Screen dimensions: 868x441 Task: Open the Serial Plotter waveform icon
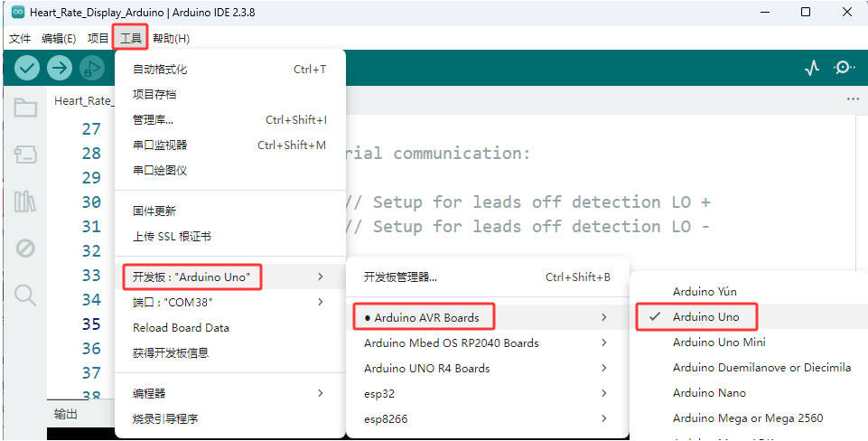coord(811,68)
